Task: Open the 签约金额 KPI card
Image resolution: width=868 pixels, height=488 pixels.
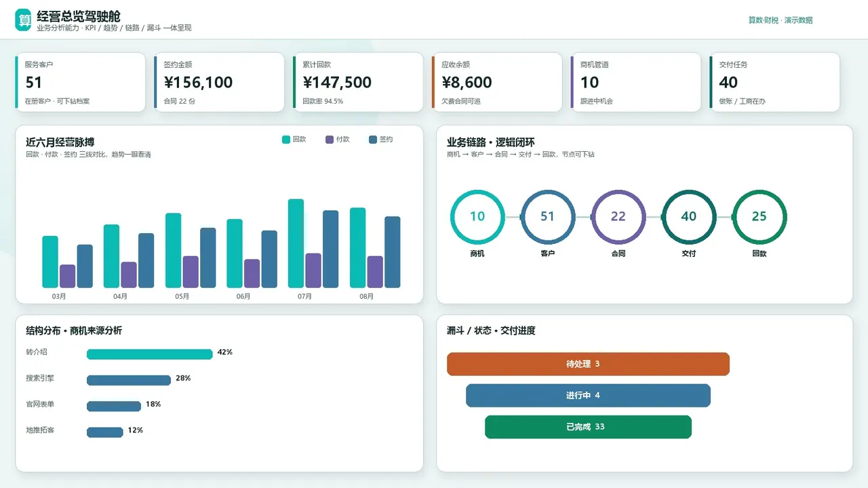Action: [219, 82]
